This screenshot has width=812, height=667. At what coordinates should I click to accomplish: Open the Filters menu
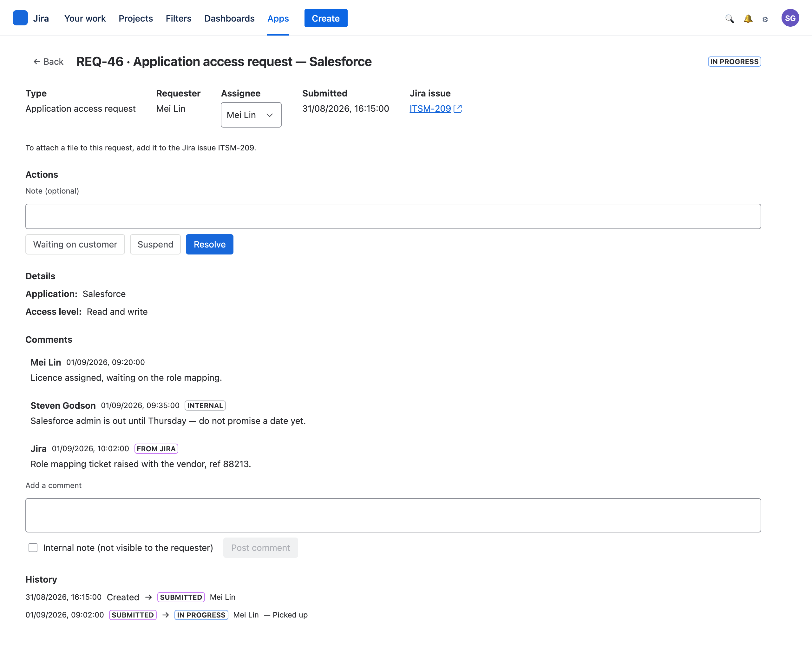179,18
